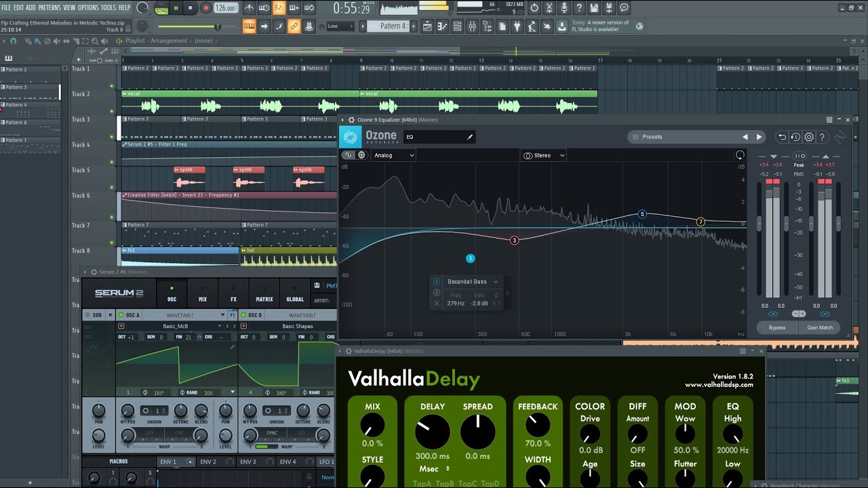Toggle typing keyboard to piano icon
Image resolution: width=868 pixels, height=488 pixels.
click(248, 26)
